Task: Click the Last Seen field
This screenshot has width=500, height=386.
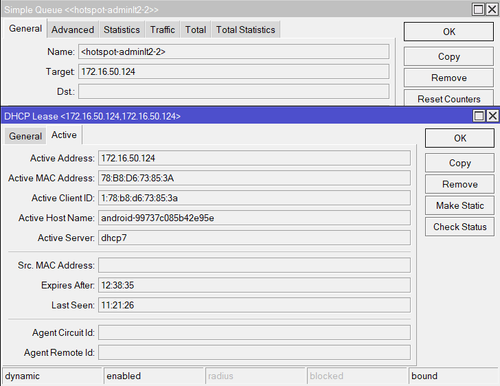Action: pos(254,305)
